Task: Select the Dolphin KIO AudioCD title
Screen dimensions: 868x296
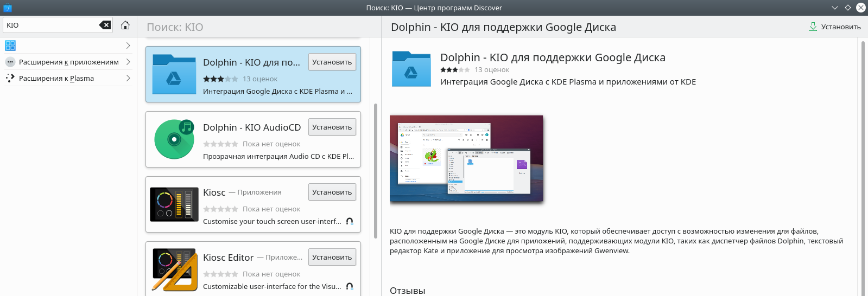Action: [x=252, y=127]
